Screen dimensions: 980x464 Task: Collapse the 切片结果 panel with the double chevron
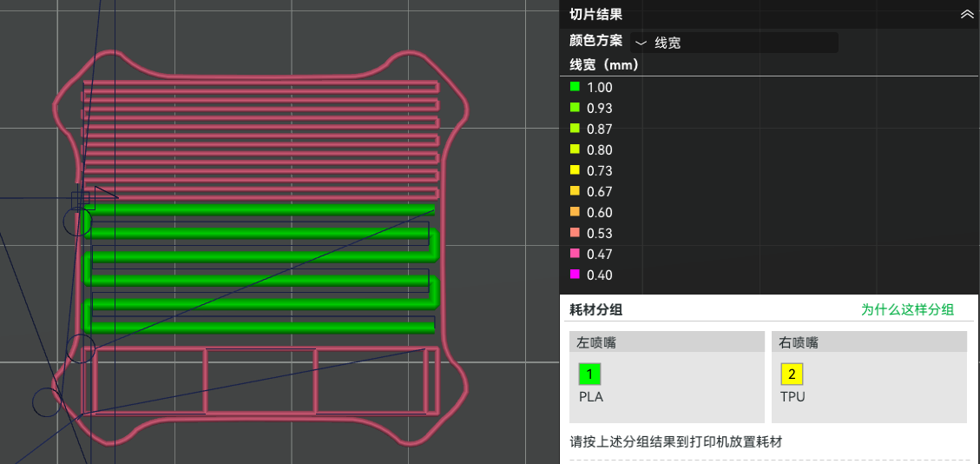pyautogui.click(x=967, y=15)
